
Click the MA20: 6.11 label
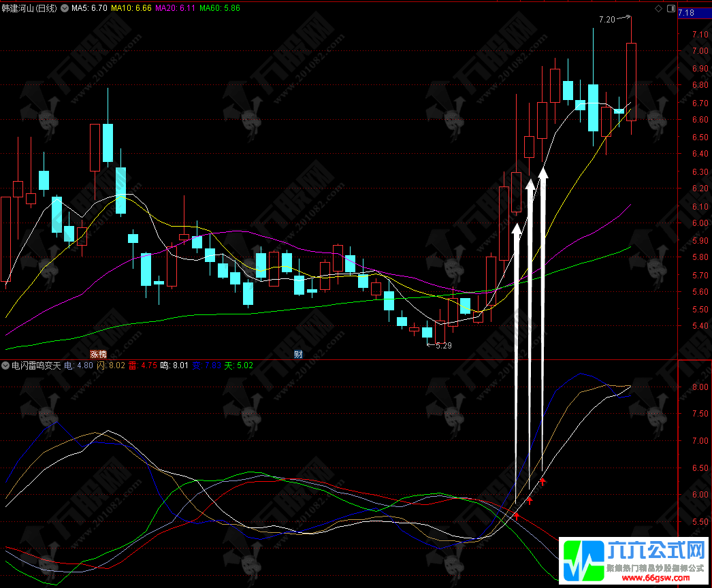(175, 8)
